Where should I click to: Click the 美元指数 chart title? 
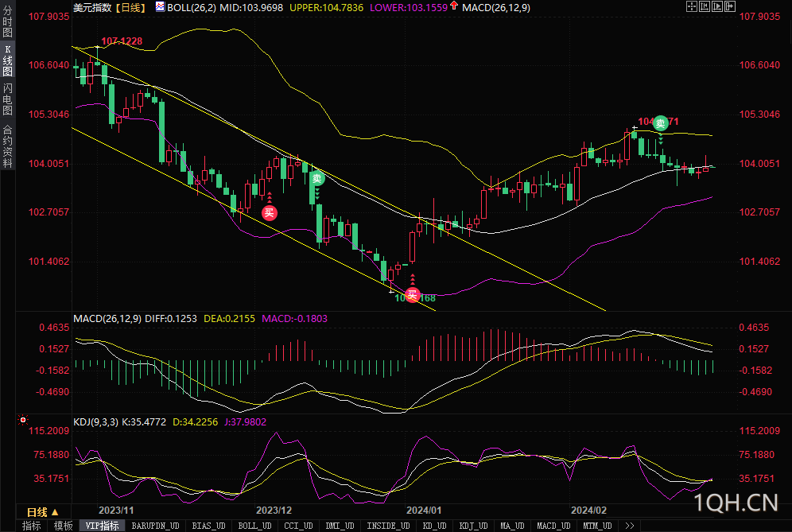click(x=93, y=8)
